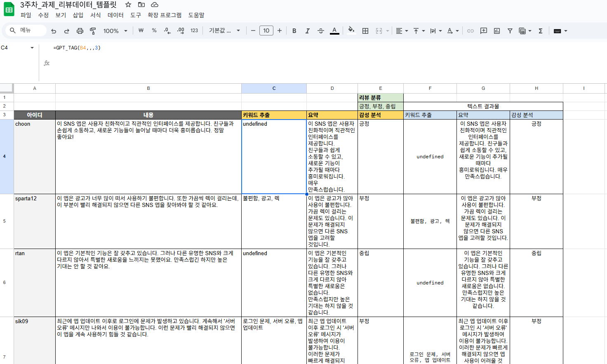The image size is (607, 364).
Task: Open the 확장 프로그램 menu
Action: 165,15
